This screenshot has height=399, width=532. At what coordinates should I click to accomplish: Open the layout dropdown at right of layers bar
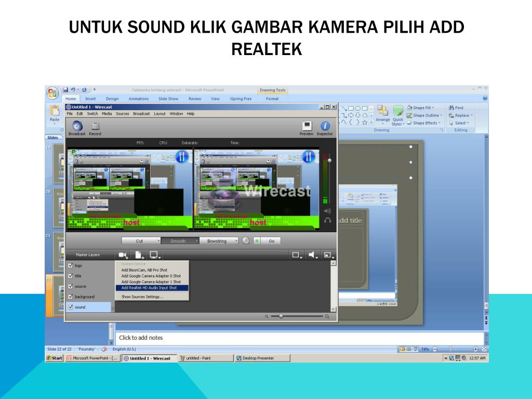[329, 255]
